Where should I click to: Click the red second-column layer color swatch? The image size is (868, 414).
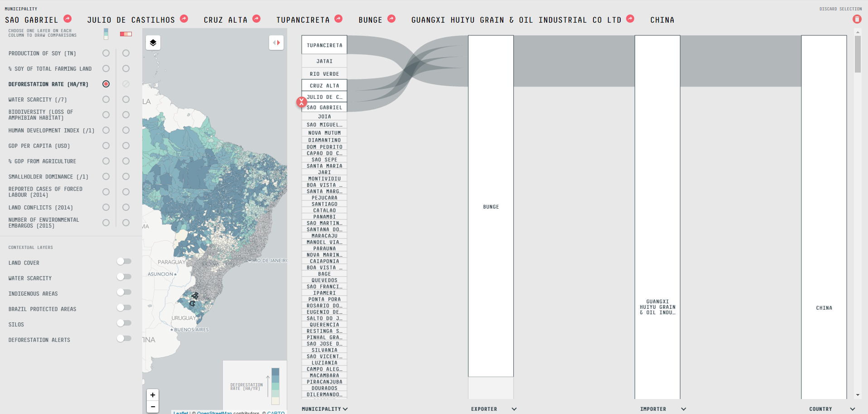pyautogui.click(x=125, y=34)
